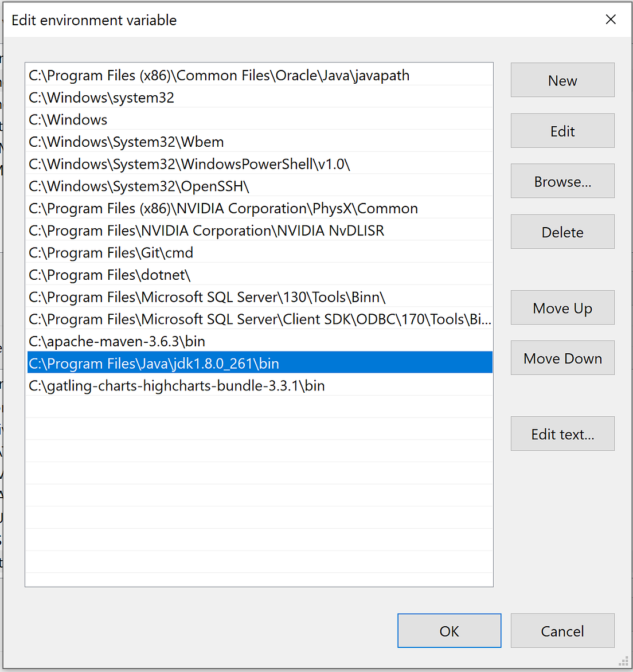Select the NVIDIA PhysX Common entry
The height and width of the screenshot is (672, 633).
point(222,208)
